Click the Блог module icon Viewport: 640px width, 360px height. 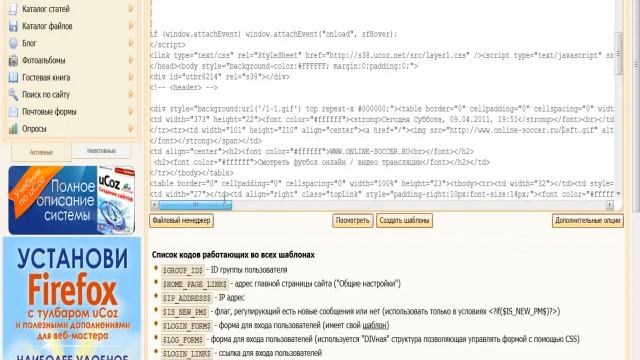click(x=13, y=43)
